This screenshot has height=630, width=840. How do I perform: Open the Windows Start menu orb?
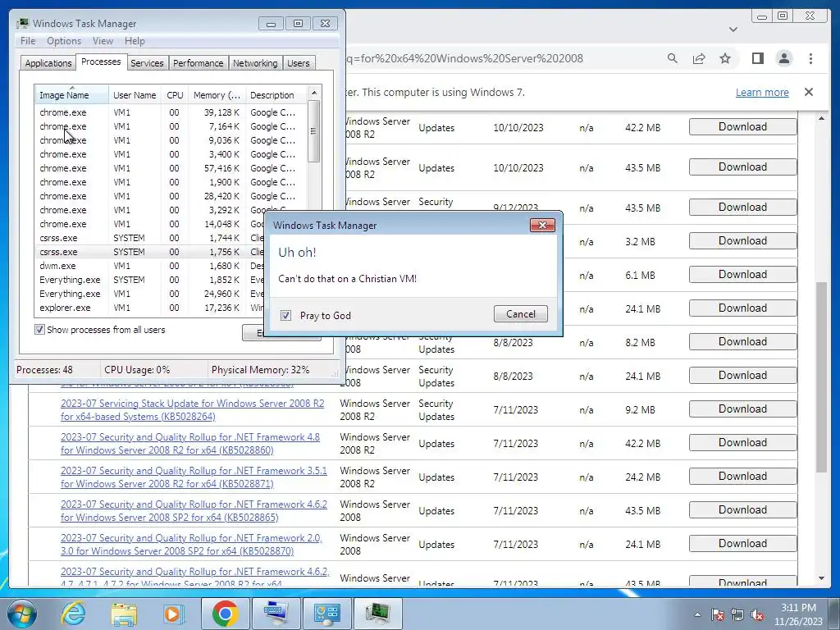22,614
